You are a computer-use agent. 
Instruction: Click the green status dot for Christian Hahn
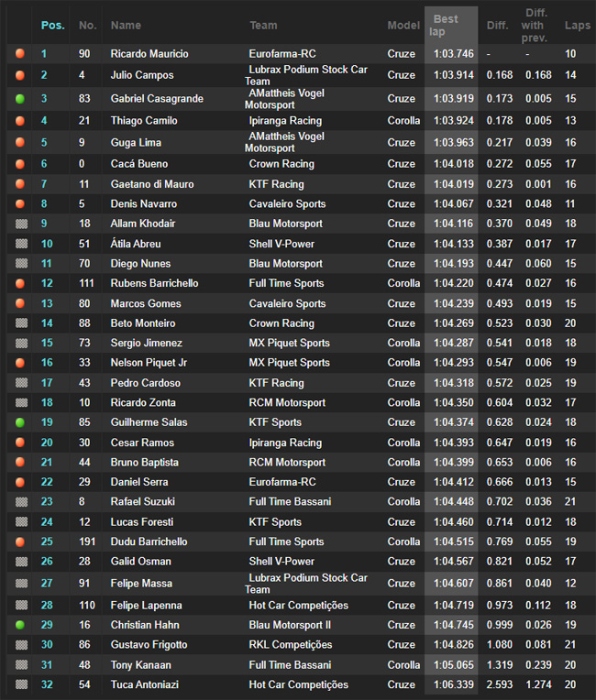tap(20, 625)
